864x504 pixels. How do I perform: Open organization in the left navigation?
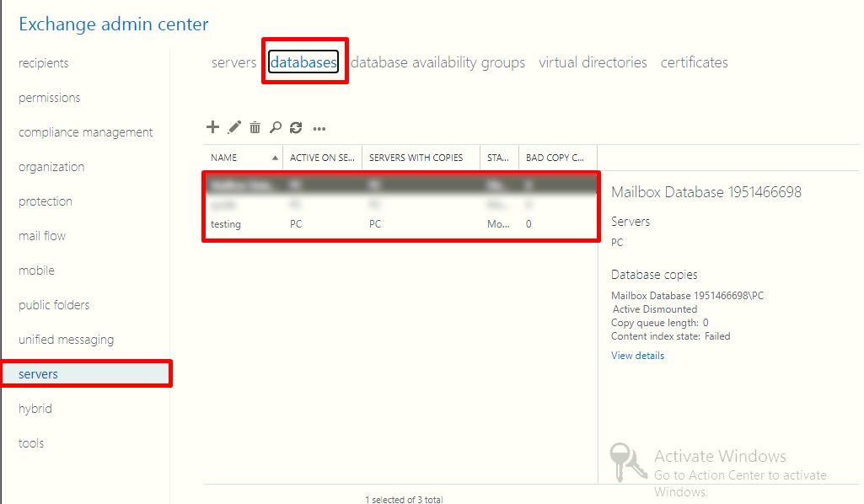coord(51,167)
